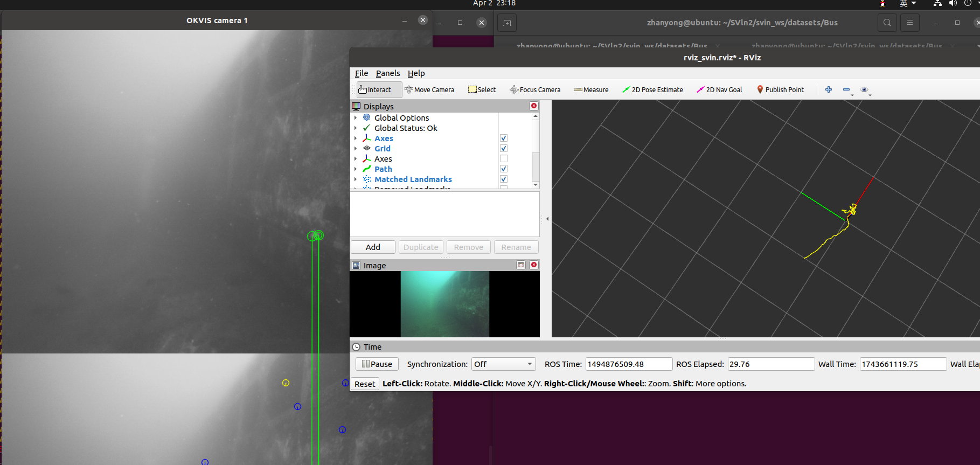Toggle the Matched Landmarks checkbox
980x465 pixels.
point(504,179)
